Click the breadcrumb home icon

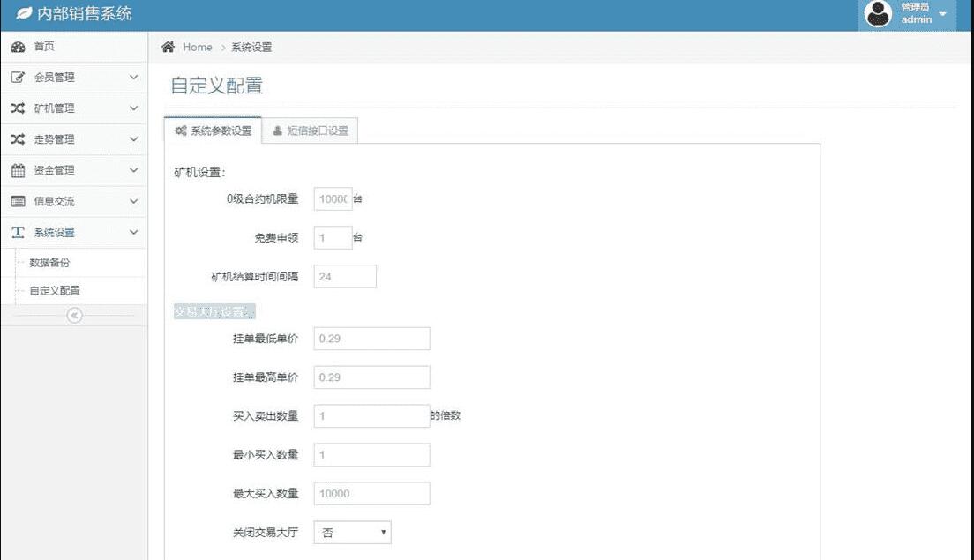tap(168, 47)
